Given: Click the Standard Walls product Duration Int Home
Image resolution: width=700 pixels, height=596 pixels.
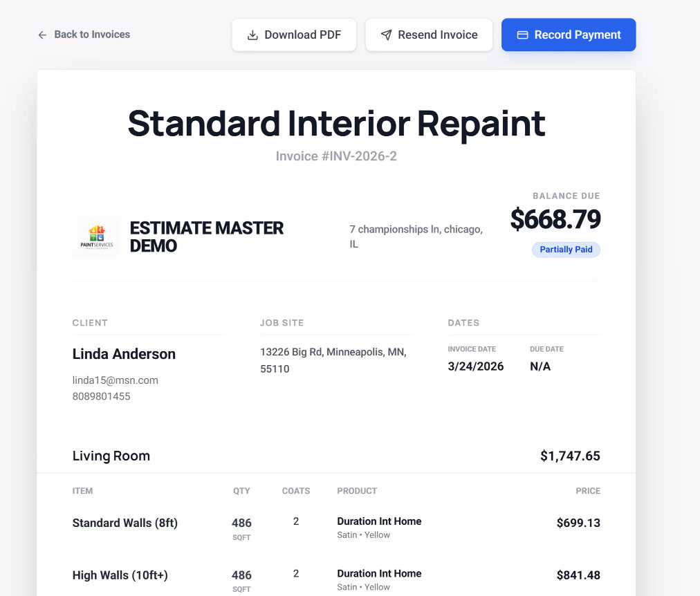Looking at the screenshot, I should pyautogui.click(x=379, y=521).
